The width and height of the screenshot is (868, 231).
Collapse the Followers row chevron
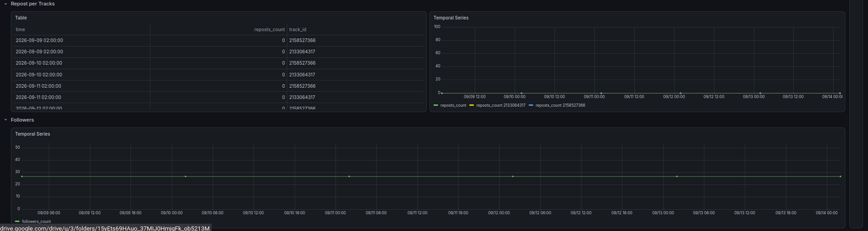5,120
